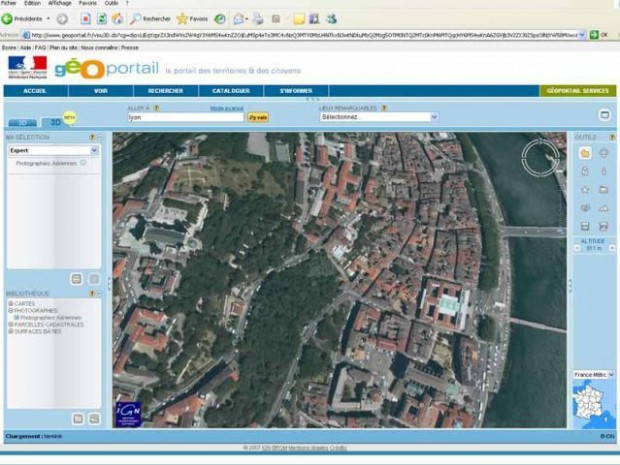The width and height of the screenshot is (620, 465).
Task: Click the navigation compass ring on the map
Action: (x=541, y=158)
